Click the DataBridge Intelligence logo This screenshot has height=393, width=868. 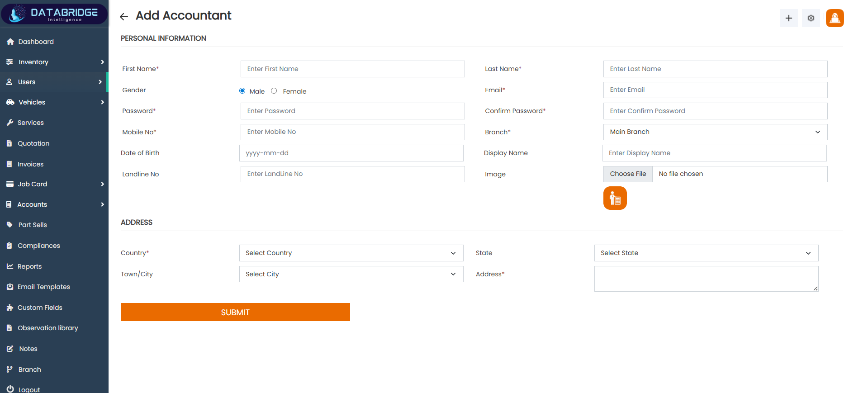coord(54,14)
